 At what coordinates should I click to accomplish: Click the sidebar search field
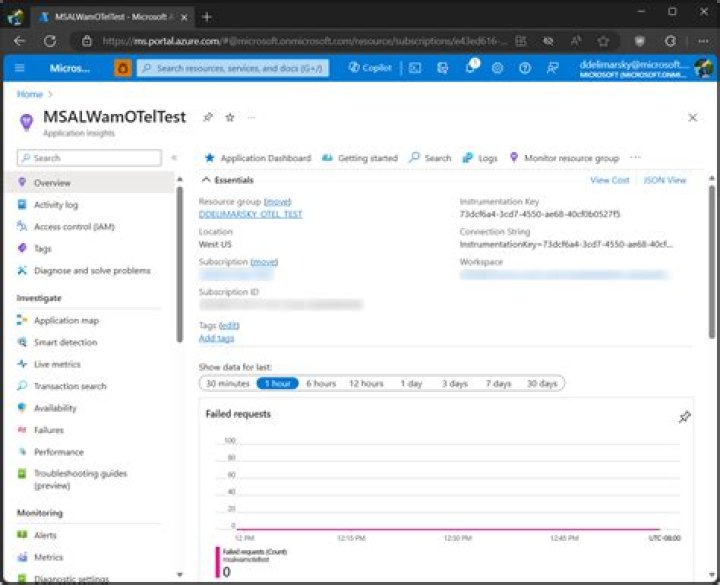(x=90, y=158)
